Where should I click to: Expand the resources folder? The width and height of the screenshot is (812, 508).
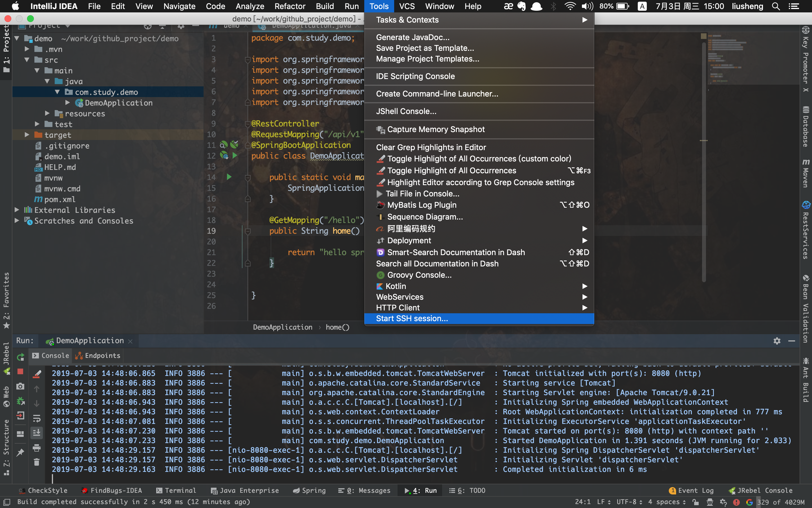pyautogui.click(x=47, y=113)
